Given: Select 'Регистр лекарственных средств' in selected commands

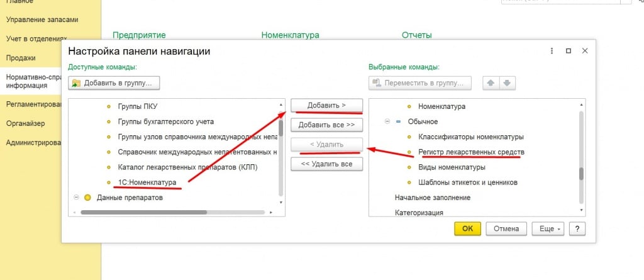Looking at the screenshot, I should 472,152.
